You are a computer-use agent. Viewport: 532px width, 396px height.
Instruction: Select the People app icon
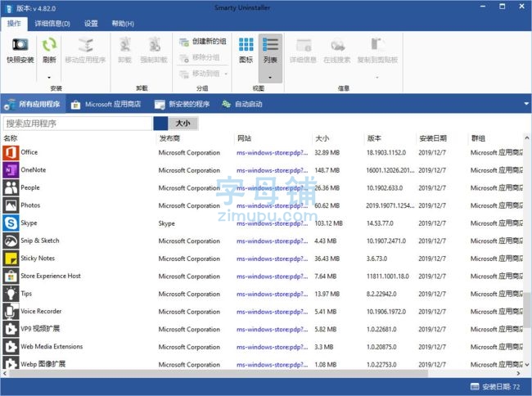pos(11,188)
